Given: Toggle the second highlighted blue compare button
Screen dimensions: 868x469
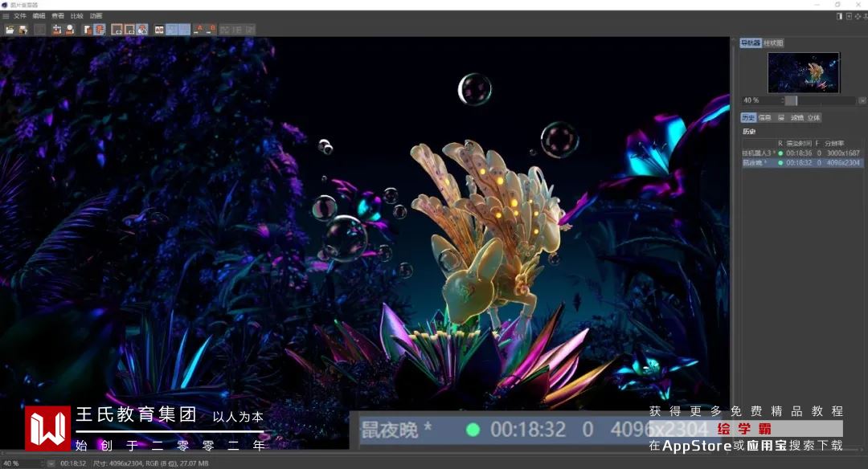Looking at the screenshot, I should (184, 29).
